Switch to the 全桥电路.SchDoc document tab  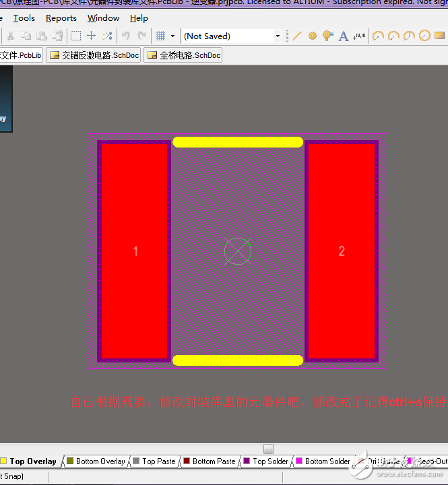pos(183,55)
